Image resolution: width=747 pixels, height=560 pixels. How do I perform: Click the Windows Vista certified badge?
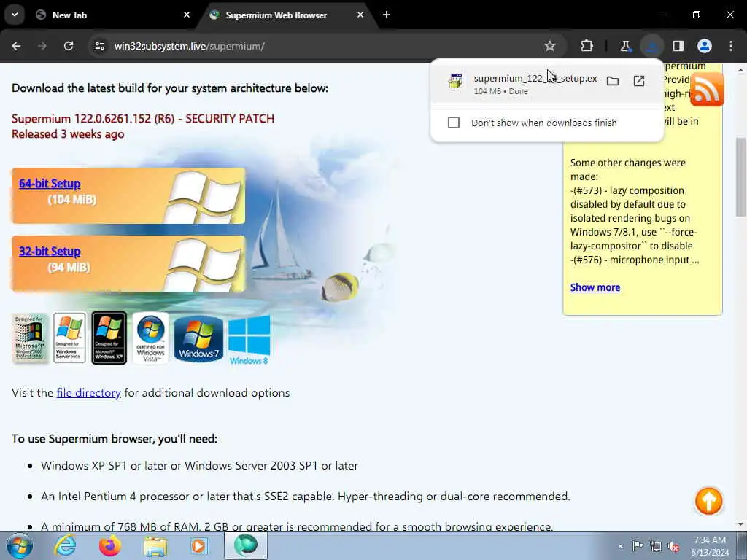click(x=150, y=338)
